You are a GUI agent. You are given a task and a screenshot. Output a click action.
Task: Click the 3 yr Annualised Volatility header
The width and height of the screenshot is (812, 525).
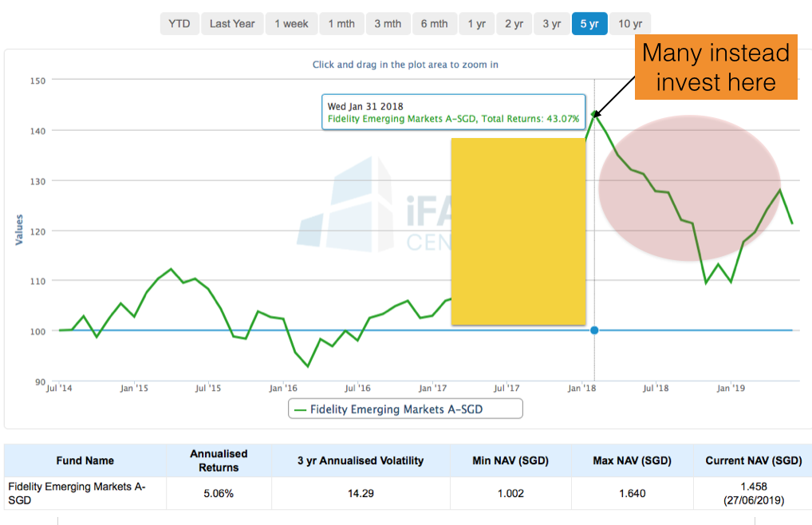361,461
